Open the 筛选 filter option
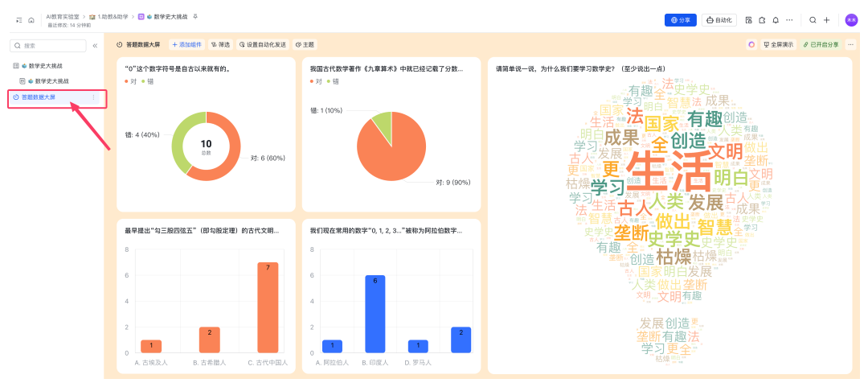The width and height of the screenshot is (868, 387). [221, 44]
